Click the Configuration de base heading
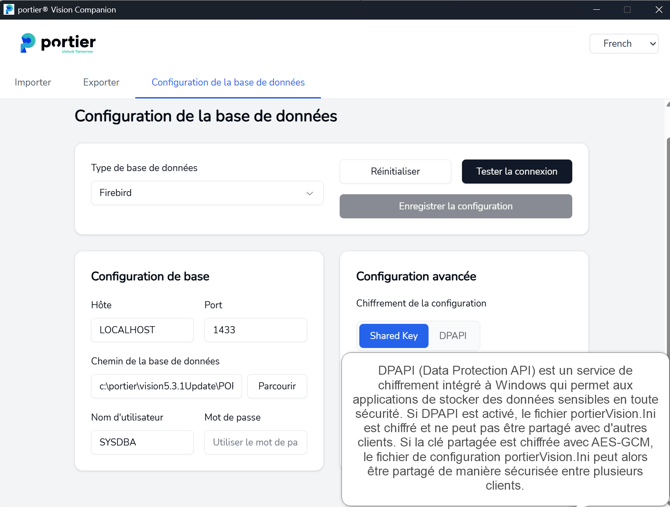The image size is (670, 507). point(150,276)
